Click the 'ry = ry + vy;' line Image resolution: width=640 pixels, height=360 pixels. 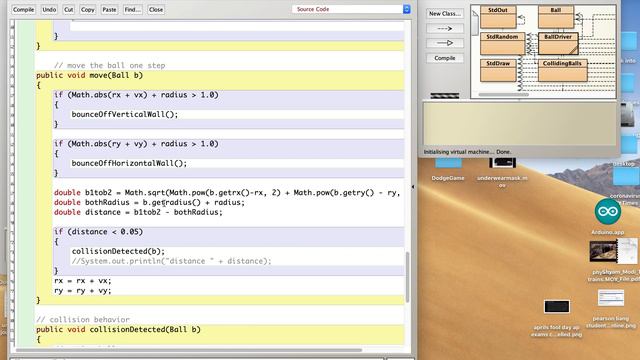tap(82, 291)
